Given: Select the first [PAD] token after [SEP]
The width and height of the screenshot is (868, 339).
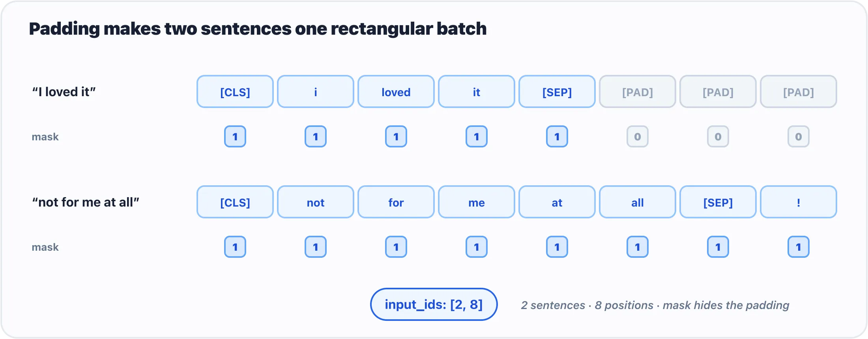Looking at the screenshot, I should tap(638, 92).
